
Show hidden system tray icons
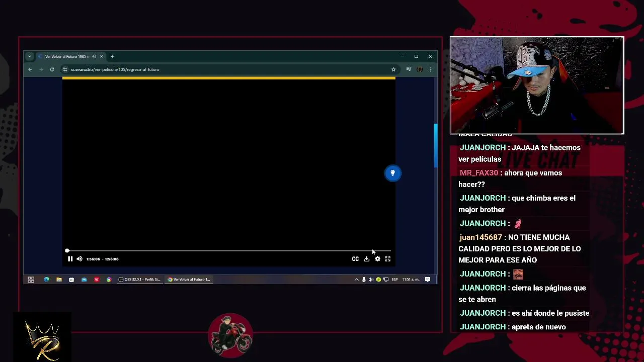pyautogui.click(x=357, y=280)
